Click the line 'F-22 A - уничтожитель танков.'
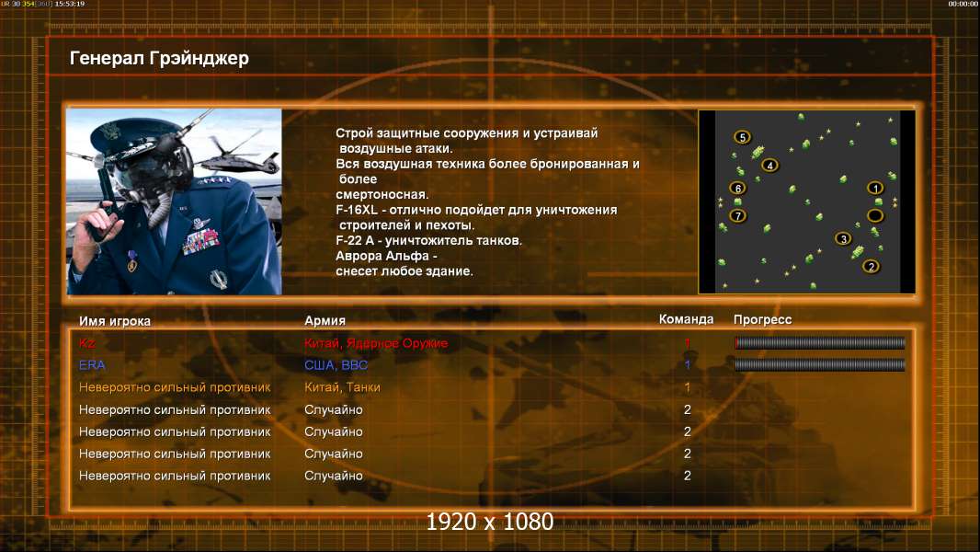 point(428,241)
